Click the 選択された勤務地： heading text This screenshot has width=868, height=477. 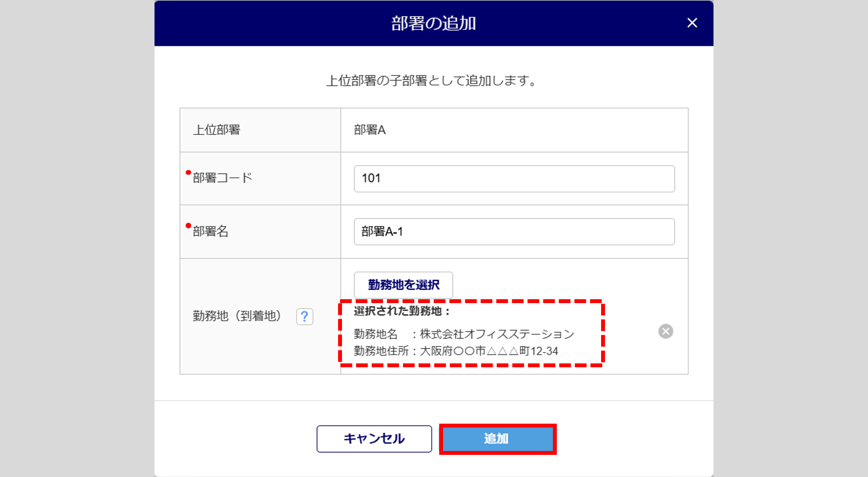pyautogui.click(x=402, y=311)
